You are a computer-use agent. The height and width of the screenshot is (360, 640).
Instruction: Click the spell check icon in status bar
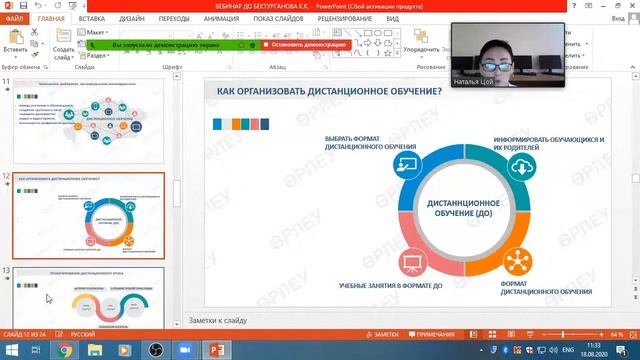click(x=59, y=334)
